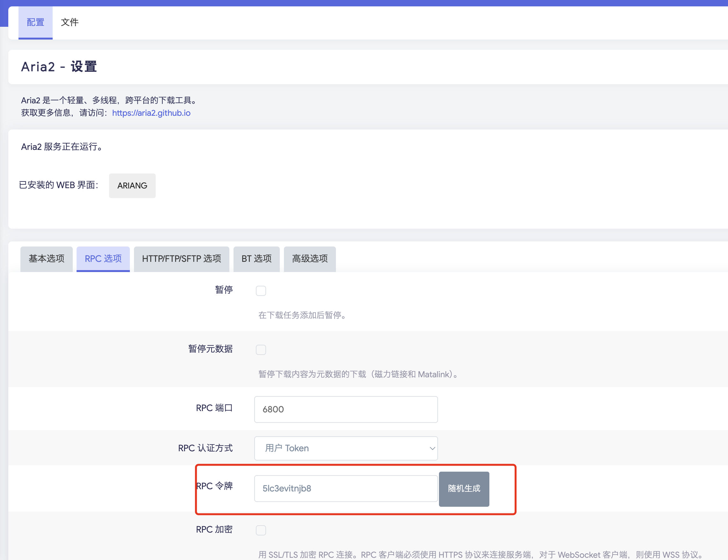Switch to the BT 选项 tab
This screenshot has height=560, width=728.
tap(256, 259)
